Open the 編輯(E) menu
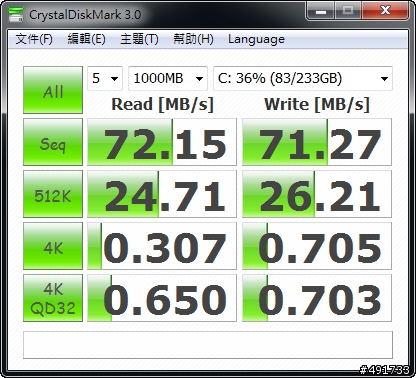Image resolution: width=416 pixels, height=378 pixels. [x=86, y=39]
